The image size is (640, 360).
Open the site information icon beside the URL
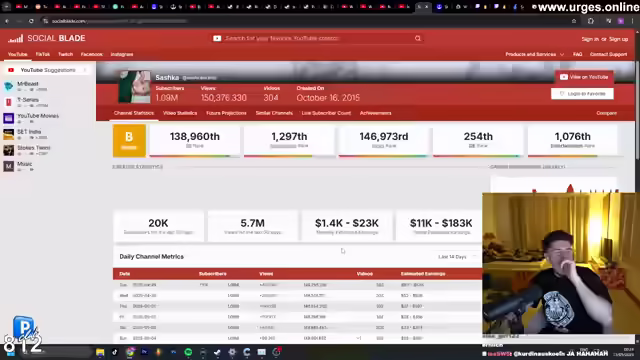pos(45,21)
